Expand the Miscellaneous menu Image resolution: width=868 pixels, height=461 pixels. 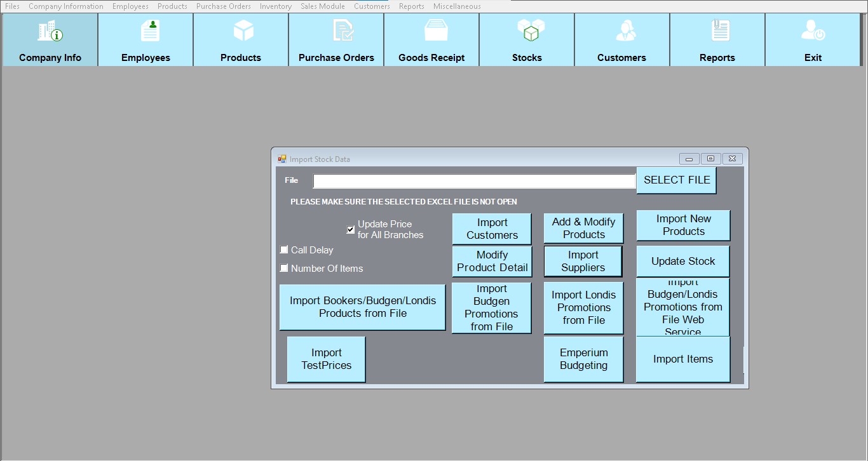point(456,6)
